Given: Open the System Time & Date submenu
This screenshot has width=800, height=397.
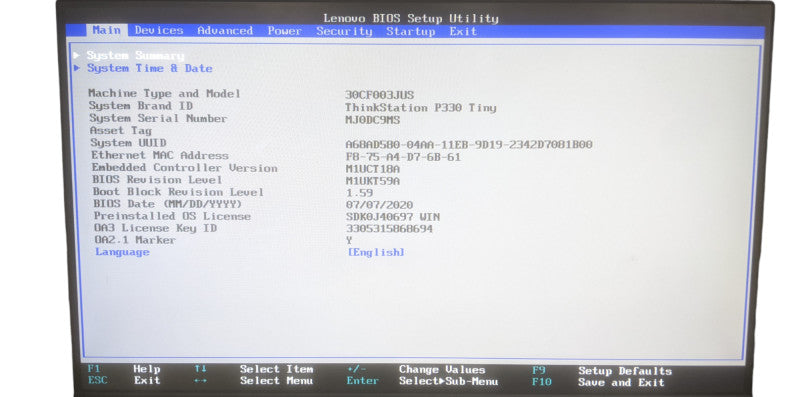Looking at the screenshot, I should 149,68.
